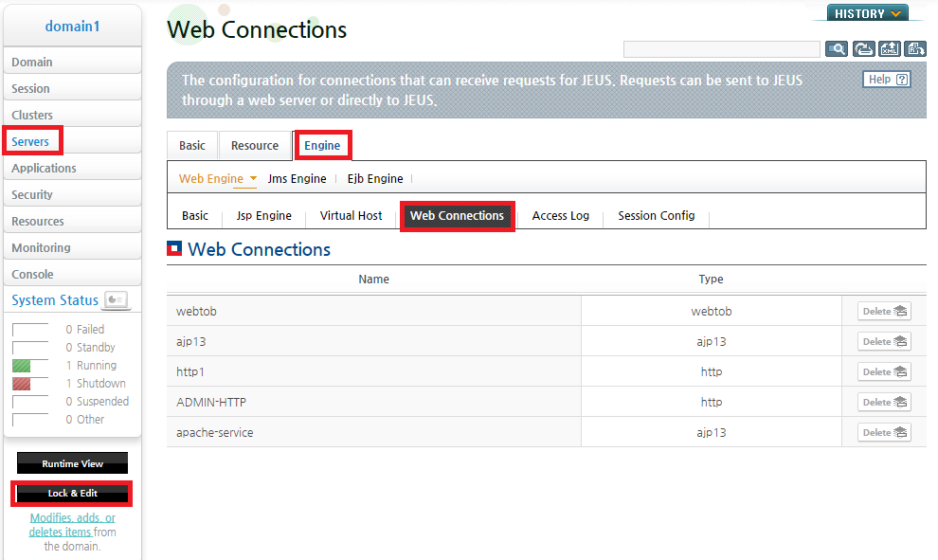Switch to the top-level Basic tab
The height and width of the screenshot is (560, 938).
[x=192, y=145]
